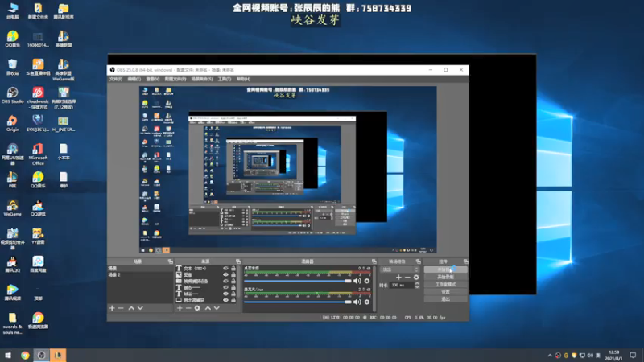
Task: Pop out the 转场特效 dock panel
Action: coord(418,261)
